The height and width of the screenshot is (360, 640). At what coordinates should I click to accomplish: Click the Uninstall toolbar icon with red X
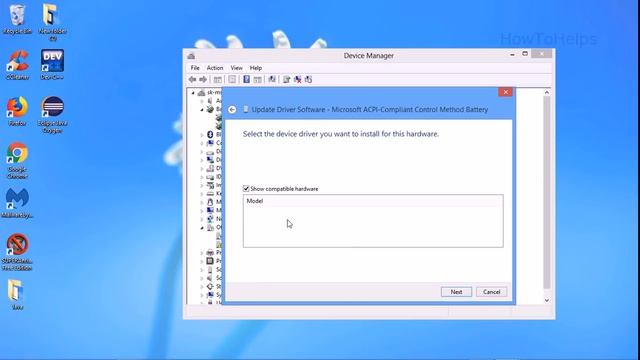pos(298,80)
